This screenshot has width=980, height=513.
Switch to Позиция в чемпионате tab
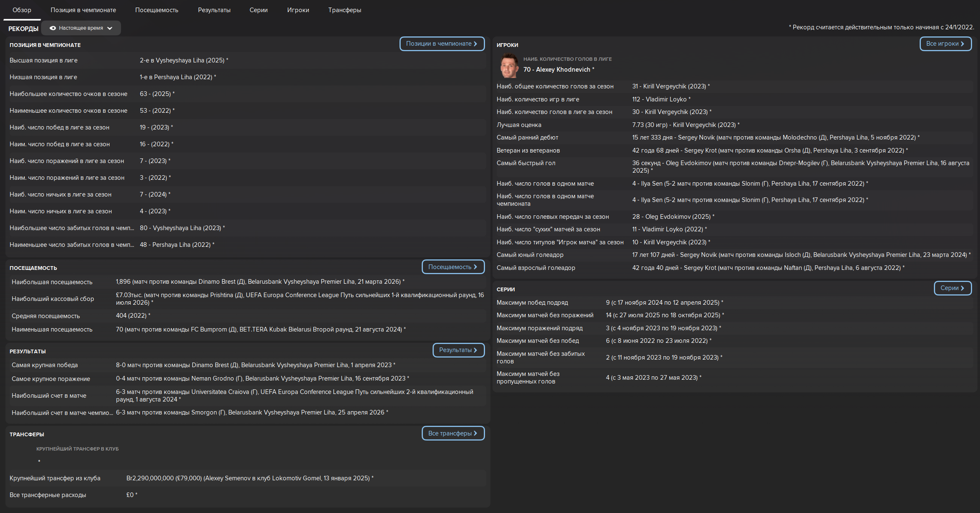83,10
